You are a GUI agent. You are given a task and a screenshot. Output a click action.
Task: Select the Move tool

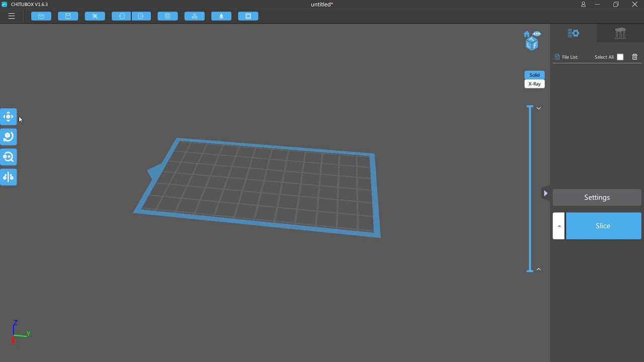9,117
